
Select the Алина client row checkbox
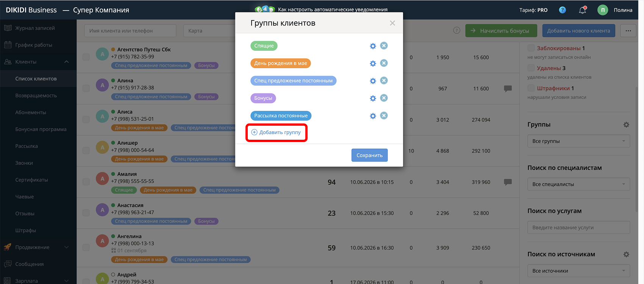click(x=86, y=88)
